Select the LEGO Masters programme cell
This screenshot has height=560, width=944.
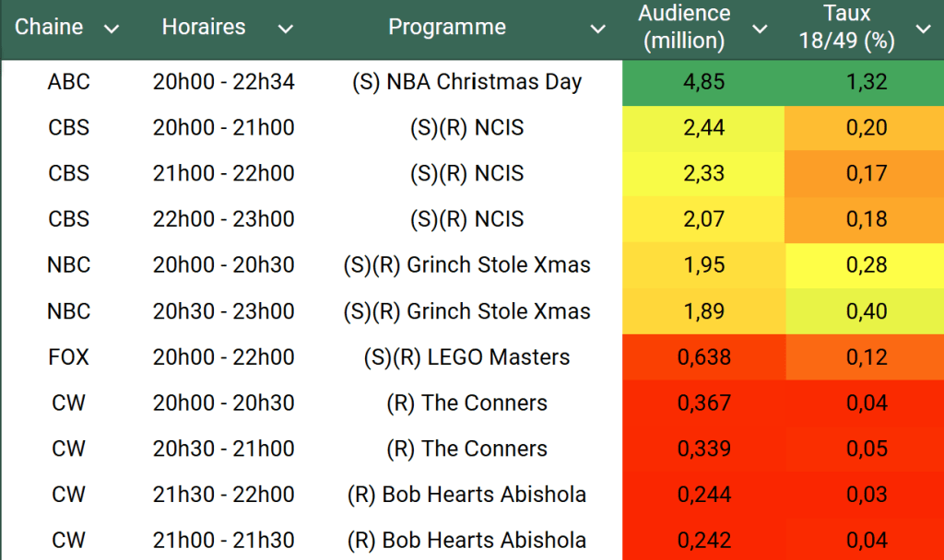point(466,357)
